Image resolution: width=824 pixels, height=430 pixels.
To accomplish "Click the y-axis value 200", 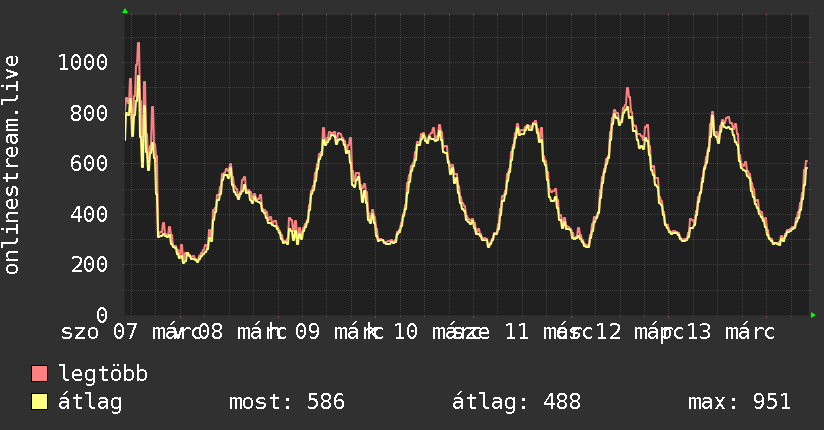I will pos(89,264).
